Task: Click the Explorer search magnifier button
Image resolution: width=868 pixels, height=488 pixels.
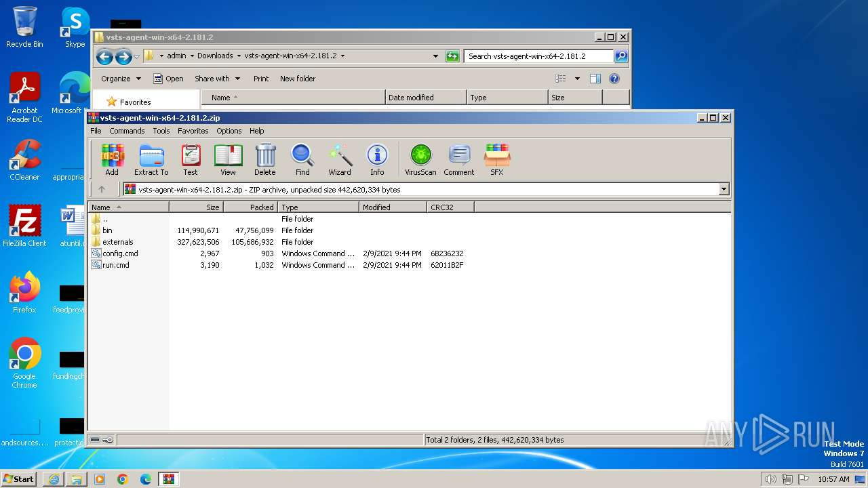Action: point(621,56)
